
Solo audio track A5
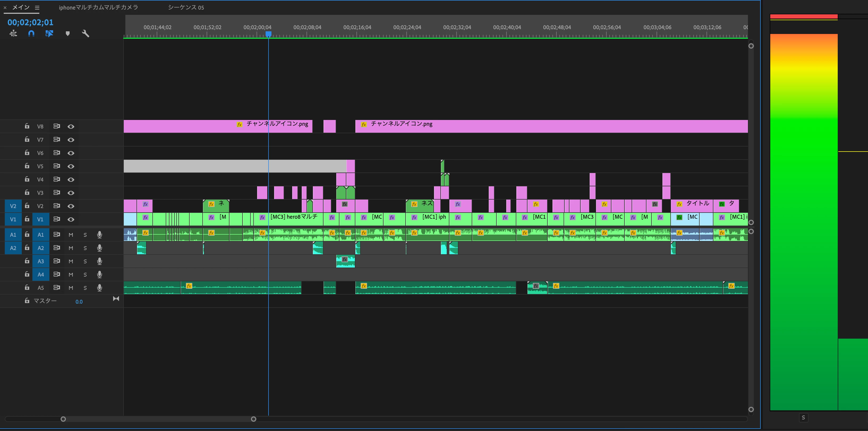tap(85, 288)
